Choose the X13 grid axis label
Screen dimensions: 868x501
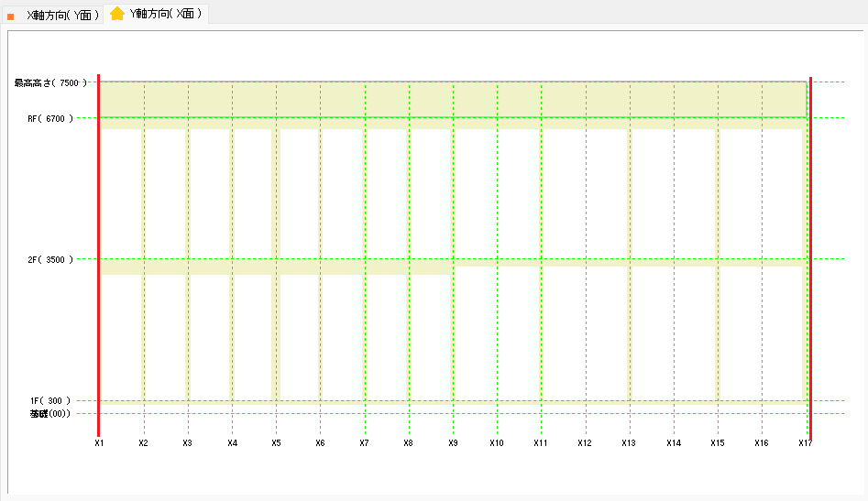[629, 443]
